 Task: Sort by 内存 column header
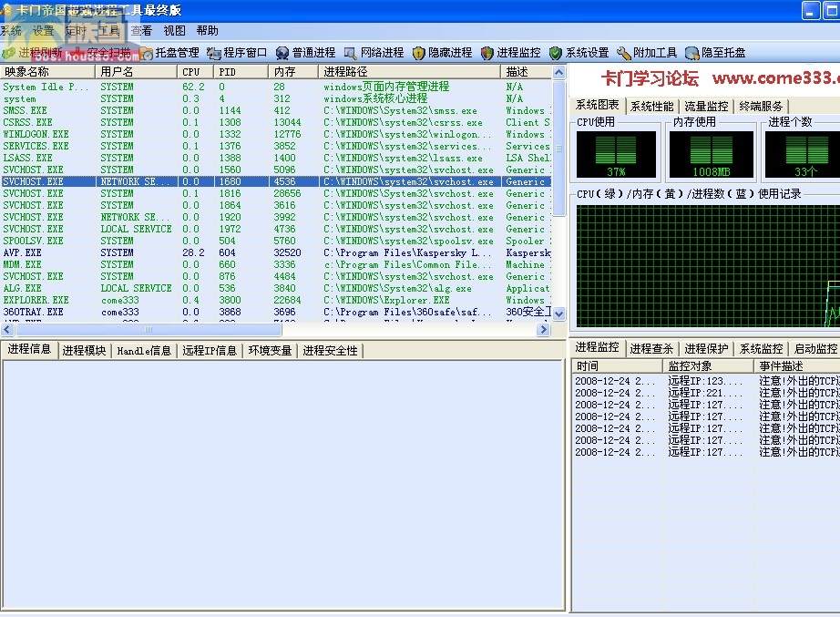tap(293, 72)
